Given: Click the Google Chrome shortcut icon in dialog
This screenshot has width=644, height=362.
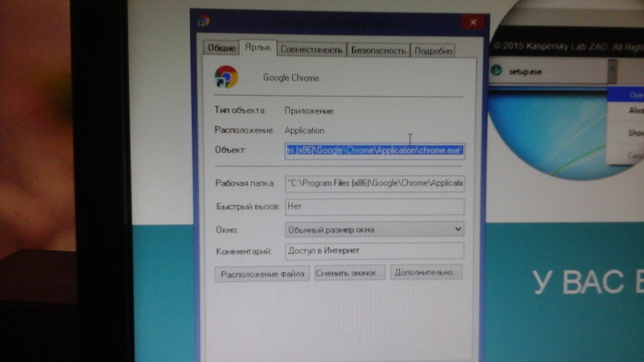Looking at the screenshot, I should [x=226, y=77].
